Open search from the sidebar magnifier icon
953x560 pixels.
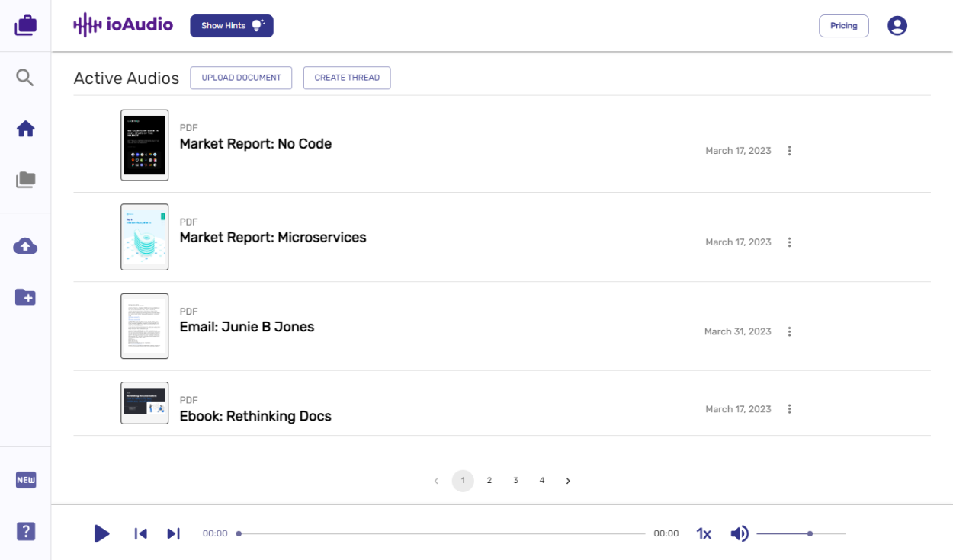point(25,77)
